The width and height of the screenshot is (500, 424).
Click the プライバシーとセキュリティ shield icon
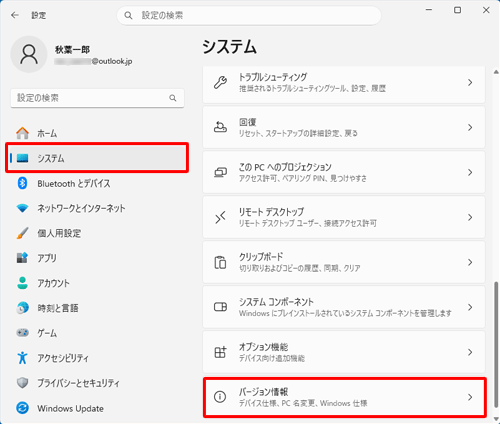[x=22, y=383]
